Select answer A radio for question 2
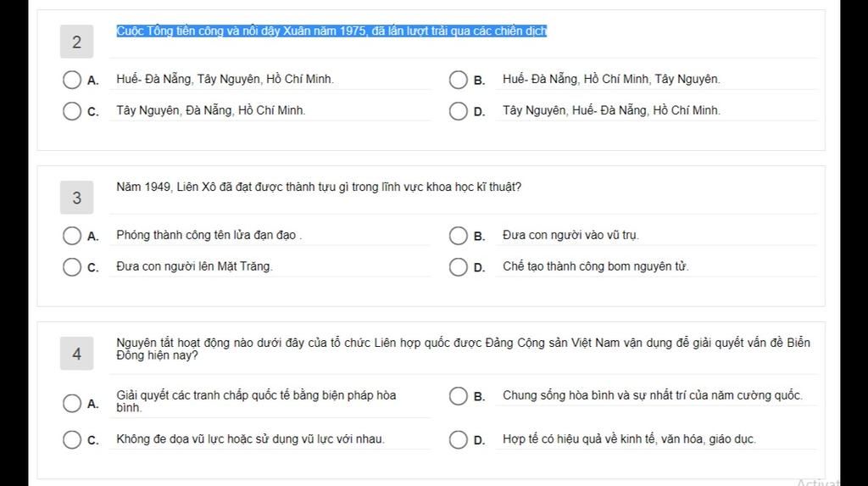Image resolution: width=868 pixels, height=486 pixels. pyautogui.click(x=72, y=80)
